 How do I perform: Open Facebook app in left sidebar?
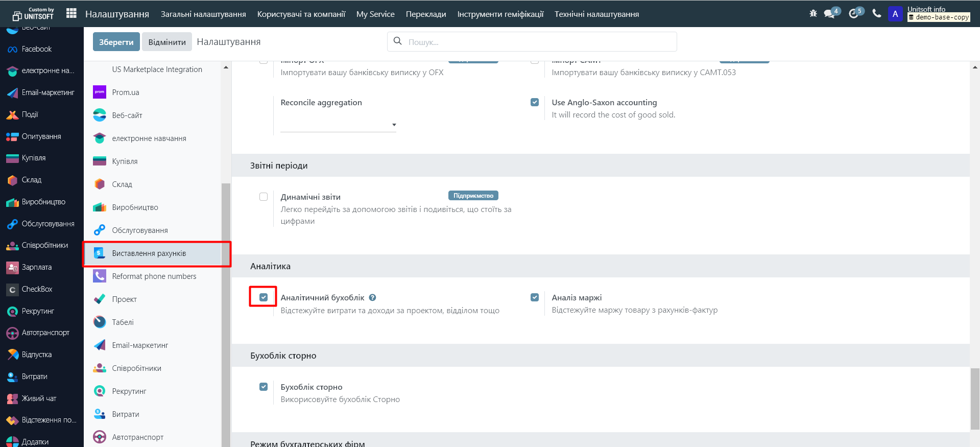(36, 49)
